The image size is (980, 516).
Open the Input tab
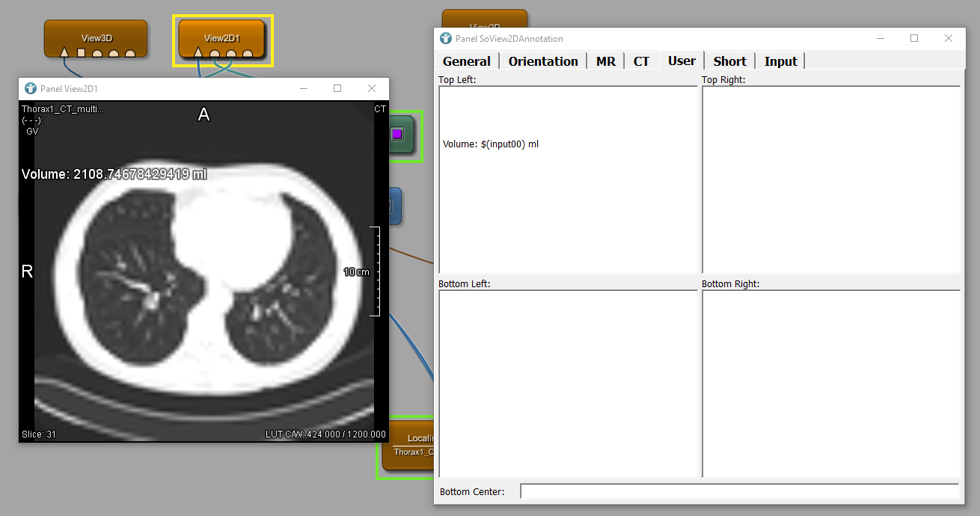point(780,61)
